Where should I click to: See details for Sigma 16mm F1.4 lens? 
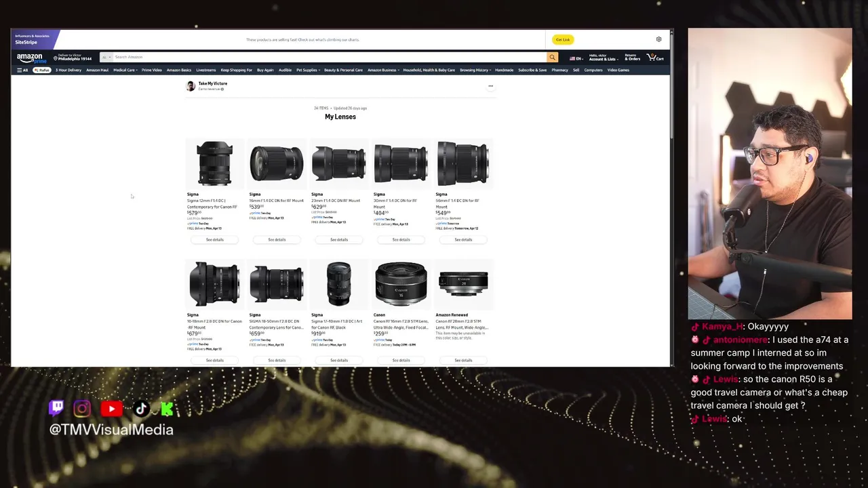277,239
